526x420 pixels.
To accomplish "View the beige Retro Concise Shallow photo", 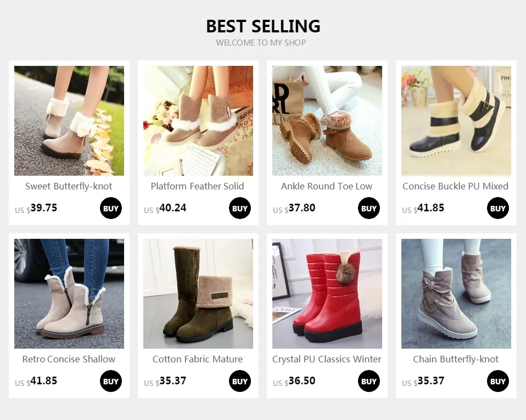I will coord(69,294).
